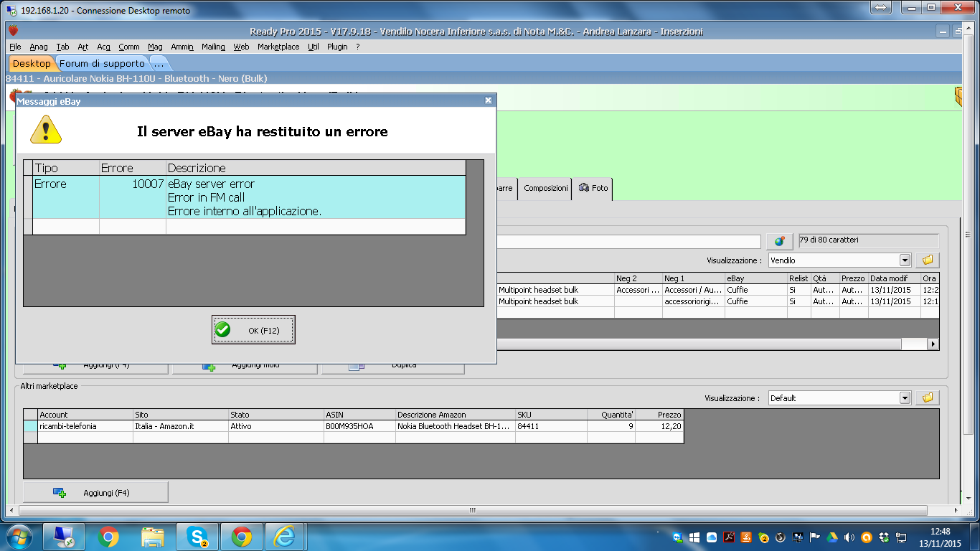980x551 pixels.
Task: Open the folder icon next to Vendilo dropdown
Action: pos(927,260)
